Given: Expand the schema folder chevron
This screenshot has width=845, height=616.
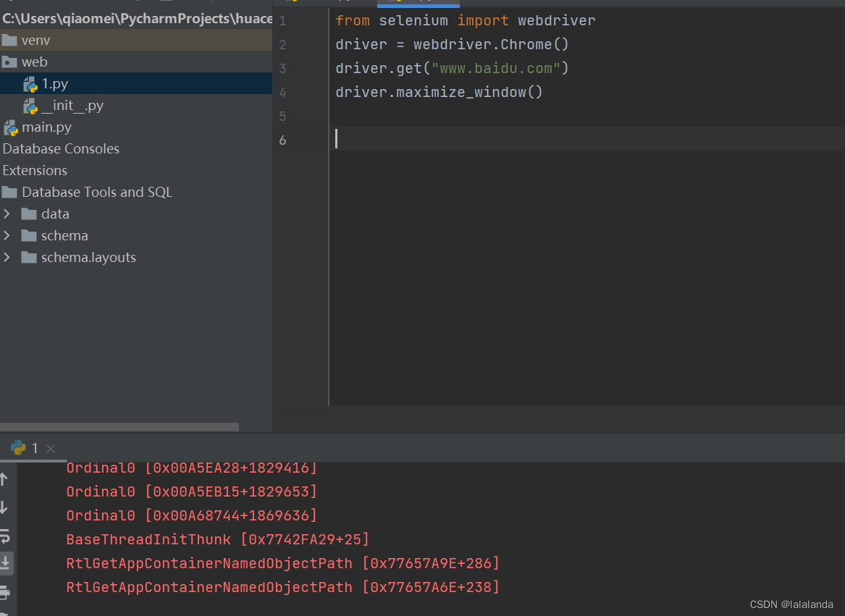Looking at the screenshot, I should pyautogui.click(x=7, y=235).
